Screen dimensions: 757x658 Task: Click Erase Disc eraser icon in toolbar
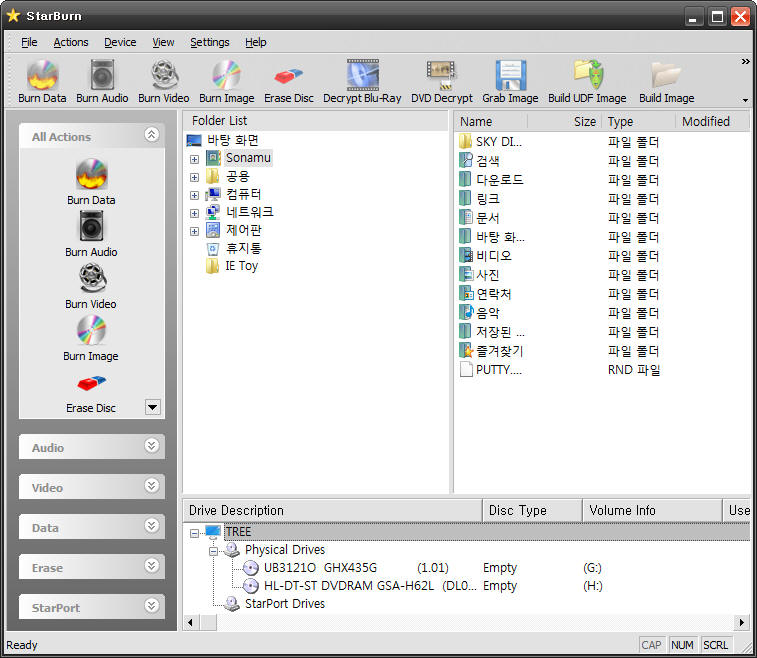point(288,76)
